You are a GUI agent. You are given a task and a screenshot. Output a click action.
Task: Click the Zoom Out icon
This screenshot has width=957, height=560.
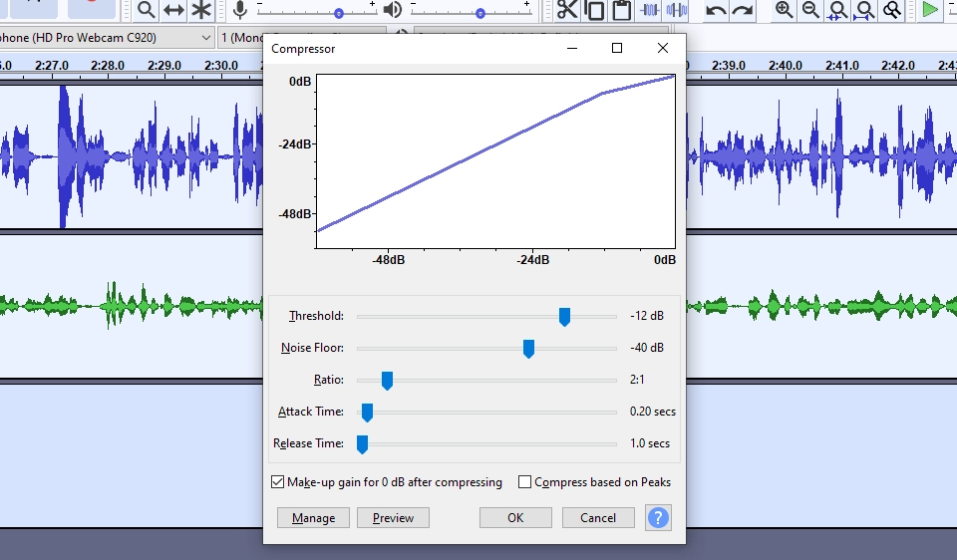pos(811,10)
